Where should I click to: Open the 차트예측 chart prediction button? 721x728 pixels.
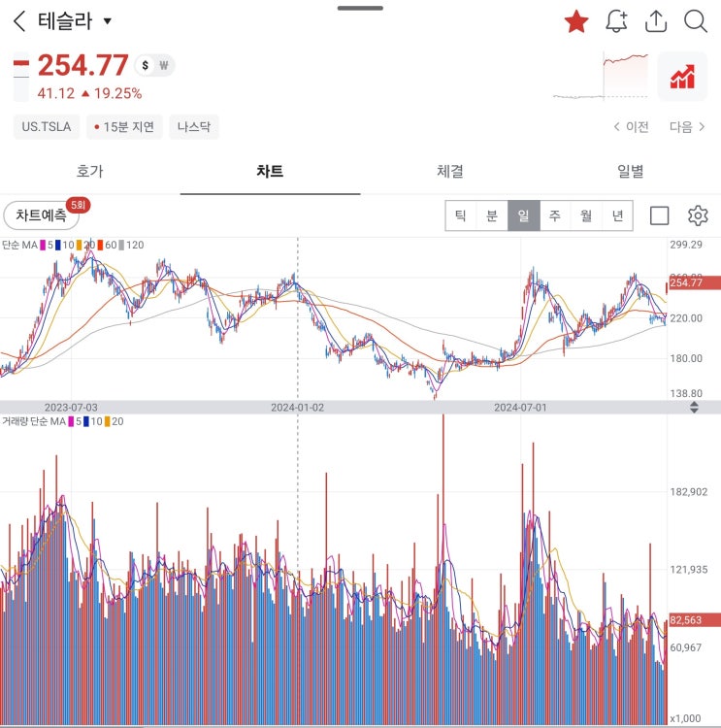click(41, 215)
